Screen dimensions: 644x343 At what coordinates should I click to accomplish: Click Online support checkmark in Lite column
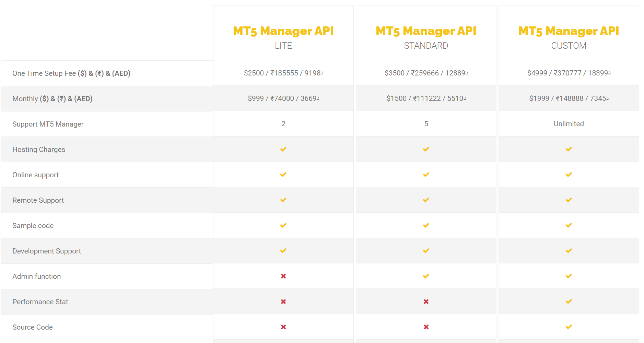tap(283, 175)
